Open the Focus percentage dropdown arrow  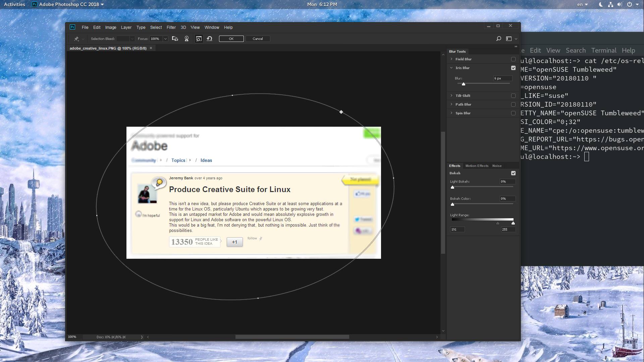165,39
